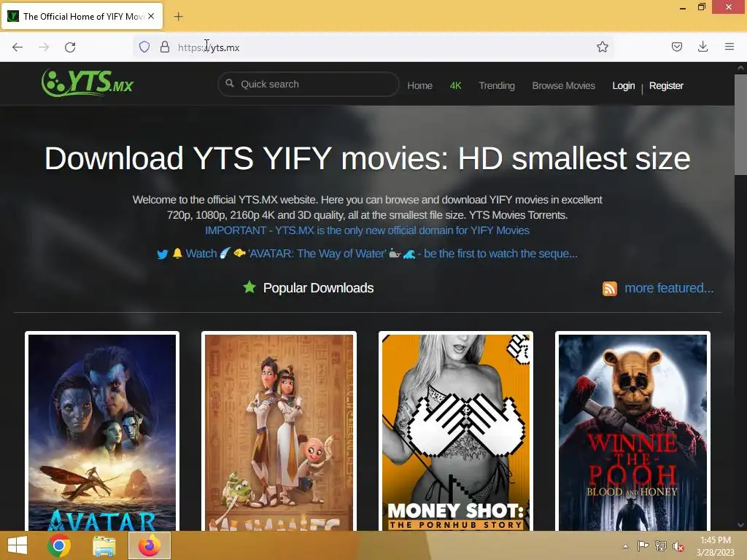Click the Twitter bird icon
The height and width of the screenshot is (560, 747).
point(163,254)
